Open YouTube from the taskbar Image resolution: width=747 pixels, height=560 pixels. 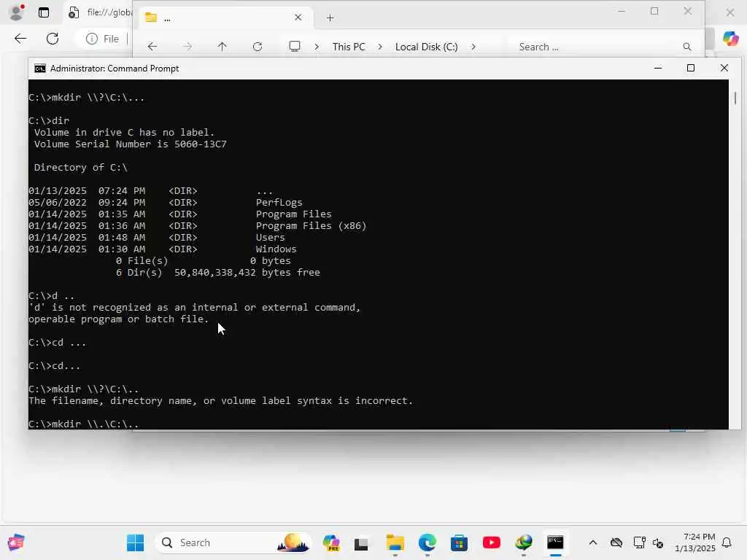[x=491, y=542]
